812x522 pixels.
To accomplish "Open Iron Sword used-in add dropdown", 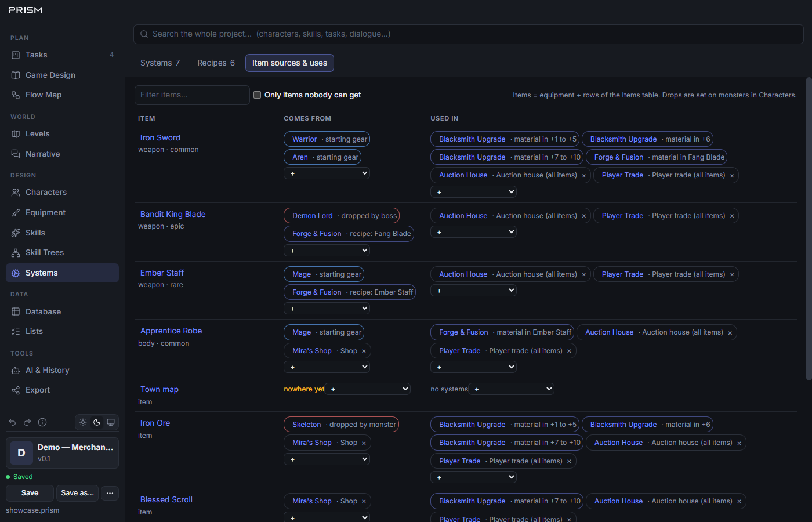I will (x=473, y=191).
